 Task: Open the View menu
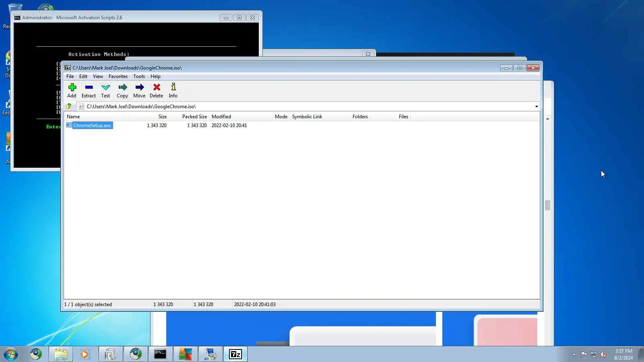[98, 76]
